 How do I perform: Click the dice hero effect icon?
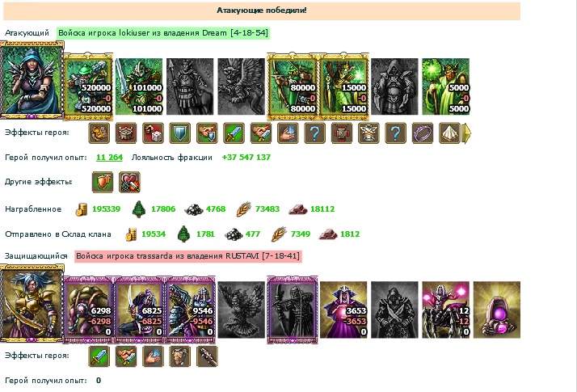pyautogui.click(x=153, y=133)
